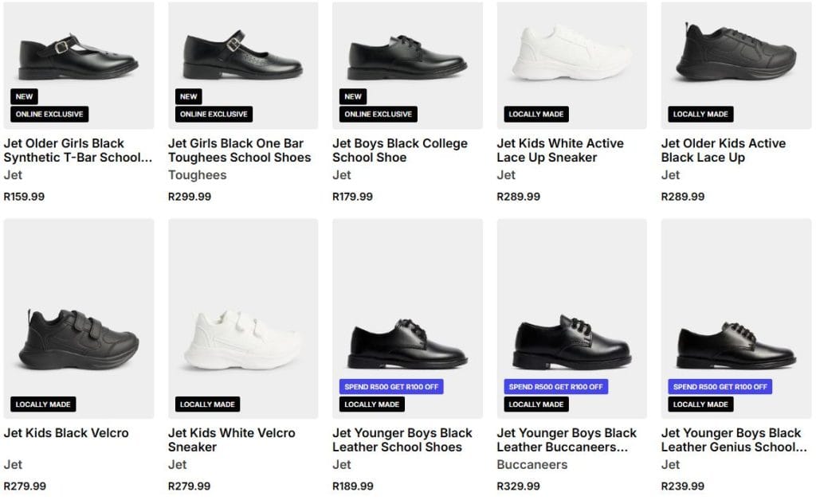Click Locally Made badge on white lace up sneaker

[536, 115]
